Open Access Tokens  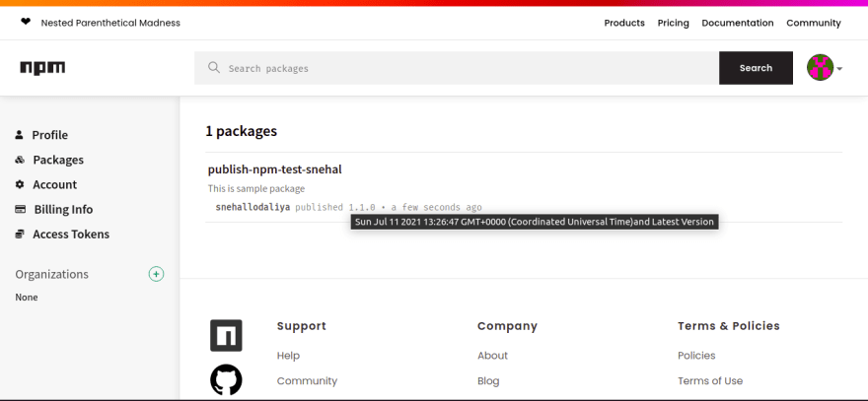pos(71,234)
